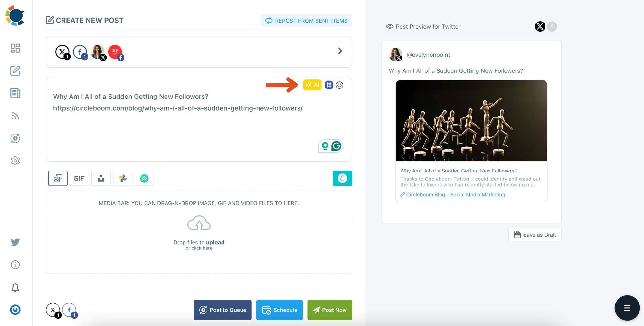Toggle the Facebook account for posting
644x326 pixels.
80,52
